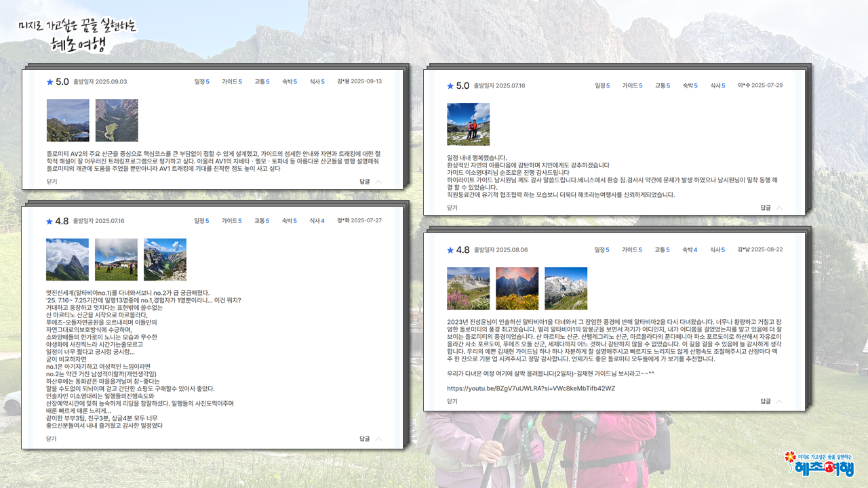Open the sunset-lit peaks photo with yellow flowers
This screenshot has height=488, width=868.
point(517,288)
